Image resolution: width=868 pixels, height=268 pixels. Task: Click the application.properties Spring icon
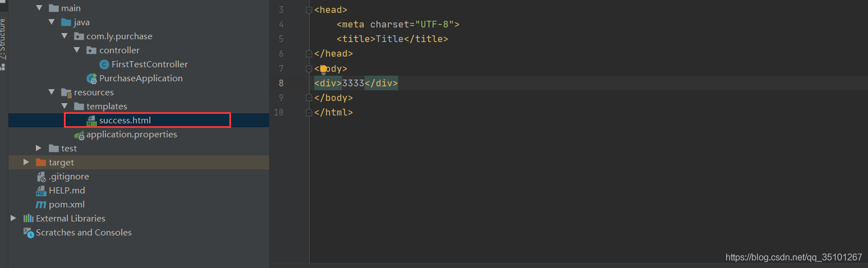[79, 135]
